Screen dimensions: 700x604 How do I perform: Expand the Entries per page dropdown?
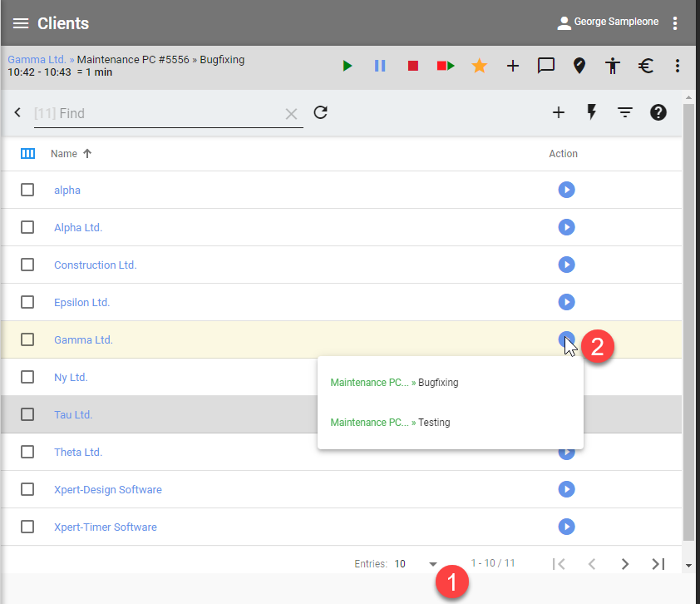pyautogui.click(x=432, y=564)
